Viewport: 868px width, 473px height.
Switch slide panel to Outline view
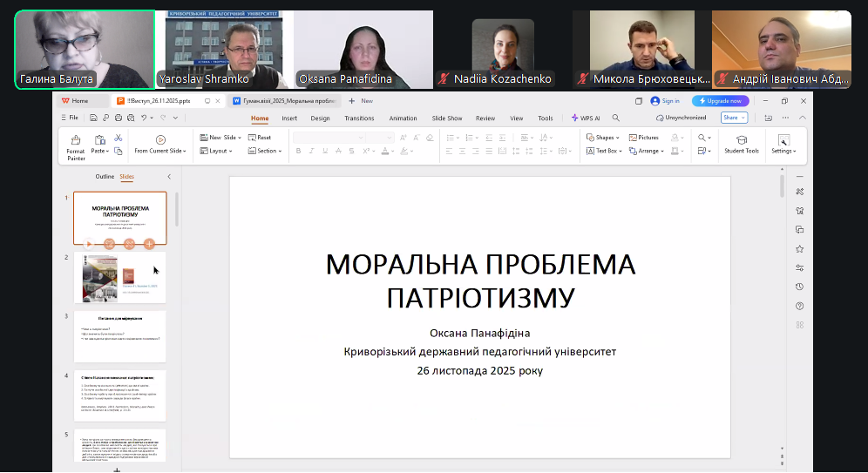(105, 177)
